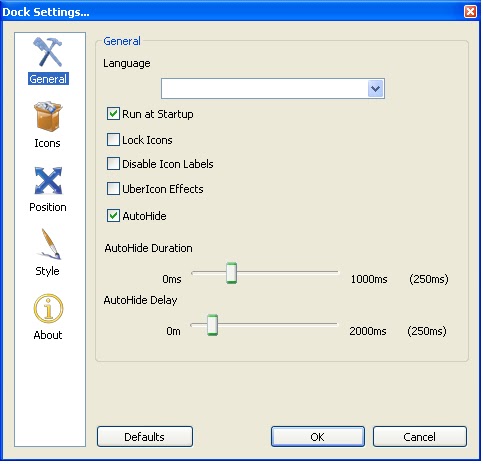Screen dimensions: 483x464
Task: Select the Position label in the sidebar
Action: (48, 207)
